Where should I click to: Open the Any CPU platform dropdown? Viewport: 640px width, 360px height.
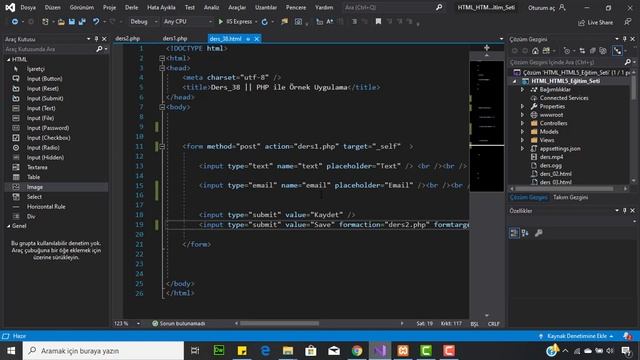coord(187,22)
